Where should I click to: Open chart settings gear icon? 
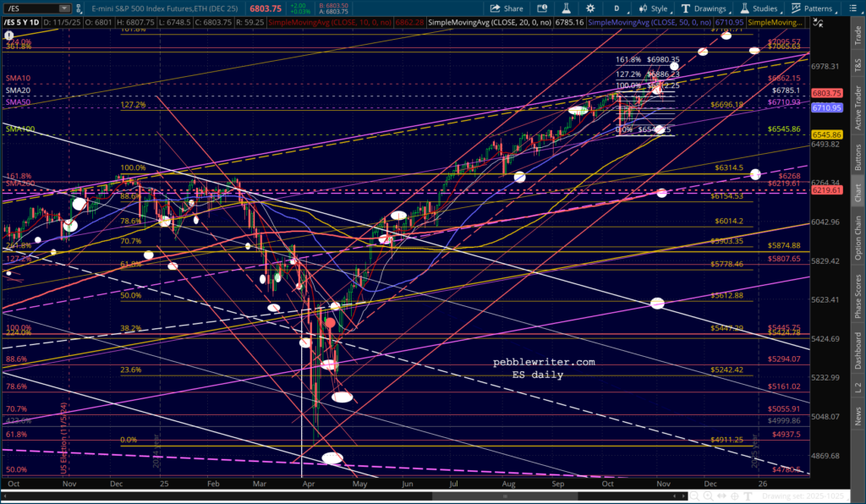point(591,8)
